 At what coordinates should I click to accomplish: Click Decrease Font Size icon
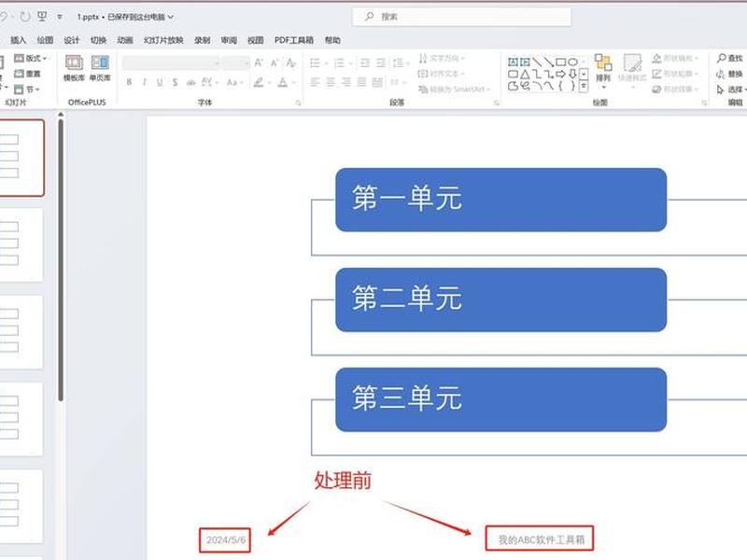(275, 63)
